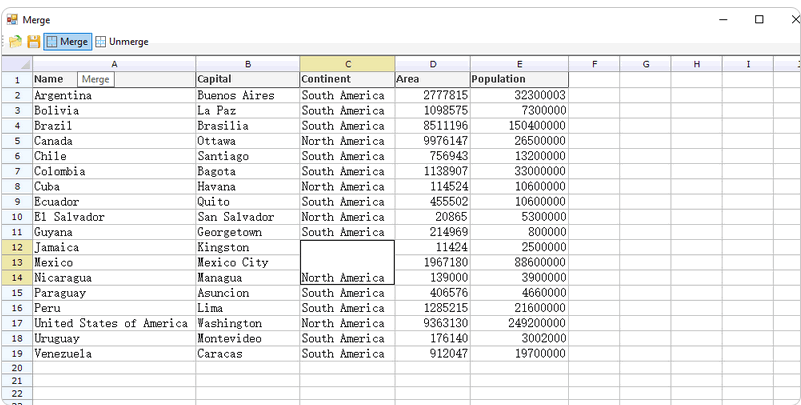Select the Caracas cell
801x405 pixels.
tap(248, 353)
